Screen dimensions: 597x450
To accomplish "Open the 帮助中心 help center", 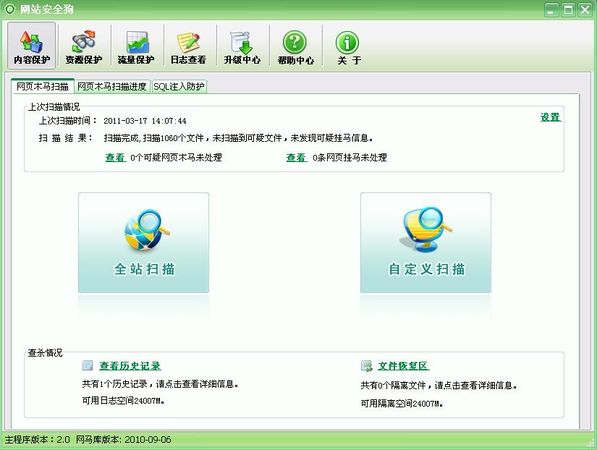I will point(295,46).
